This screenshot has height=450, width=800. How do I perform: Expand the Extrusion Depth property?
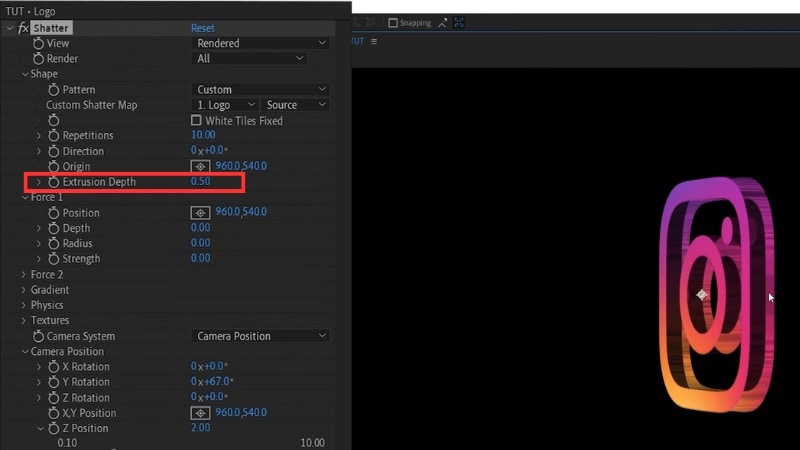tap(39, 182)
